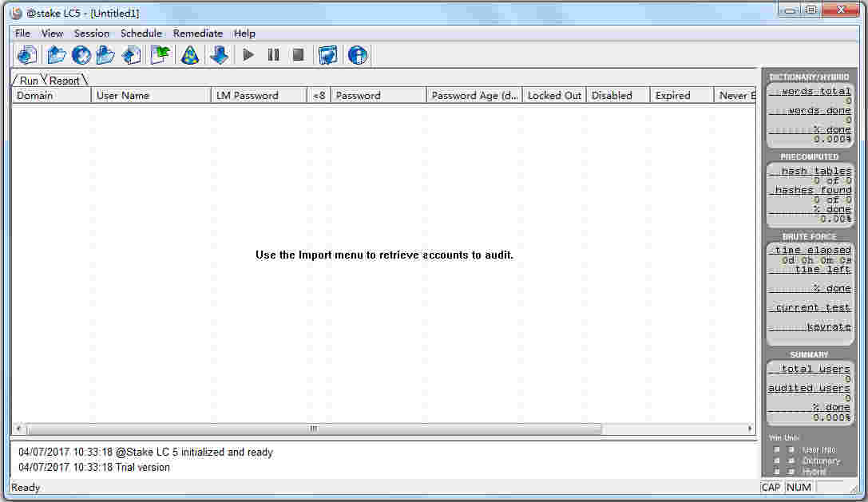Click the SUMMARY panel heading
Screen dimensions: 868x502
click(x=810, y=354)
